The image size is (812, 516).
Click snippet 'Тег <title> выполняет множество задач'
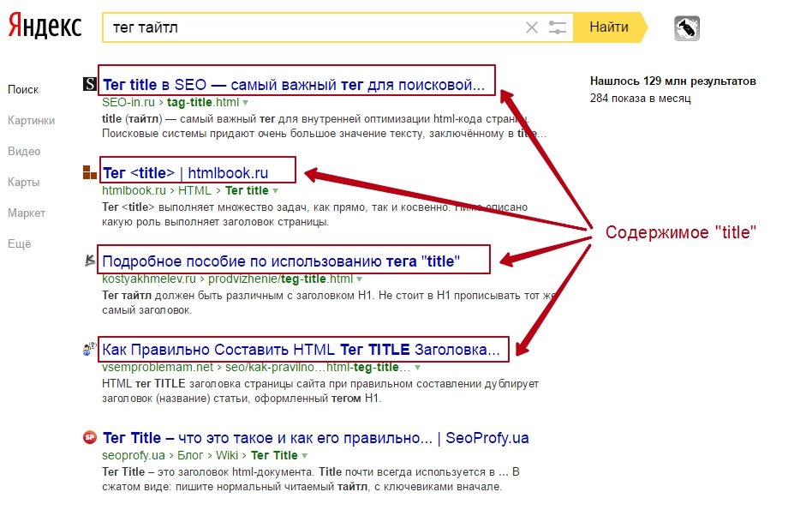tap(315, 214)
